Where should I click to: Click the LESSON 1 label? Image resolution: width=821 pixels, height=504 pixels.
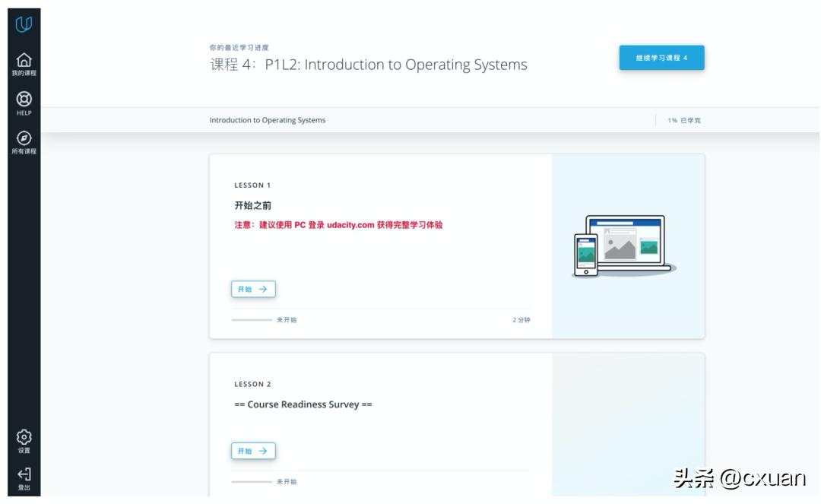click(x=252, y=185)
